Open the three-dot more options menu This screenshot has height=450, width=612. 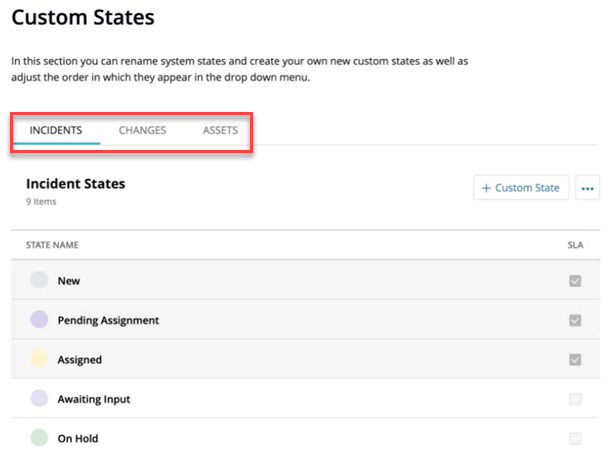[588, 188]
